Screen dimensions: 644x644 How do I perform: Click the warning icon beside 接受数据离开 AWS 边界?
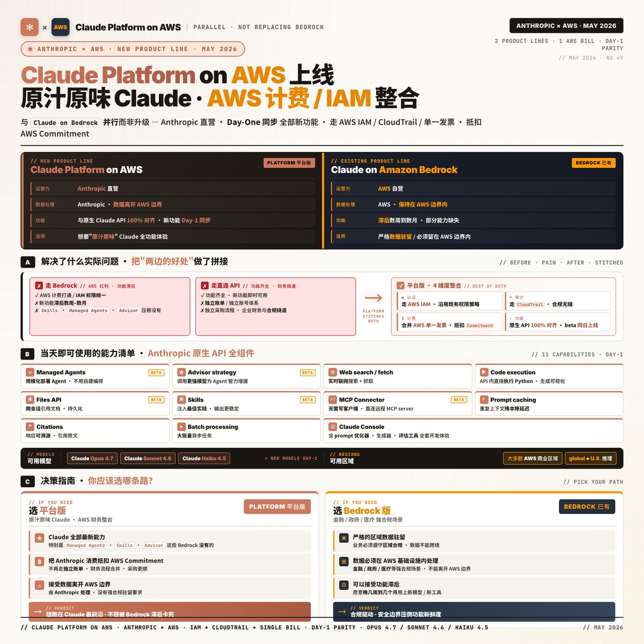[x=39, y=586]
